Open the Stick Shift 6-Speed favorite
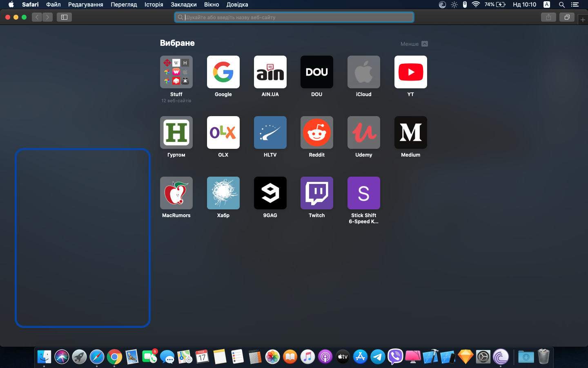Screen dimensions: 588x368 click(x=363, y=193)
